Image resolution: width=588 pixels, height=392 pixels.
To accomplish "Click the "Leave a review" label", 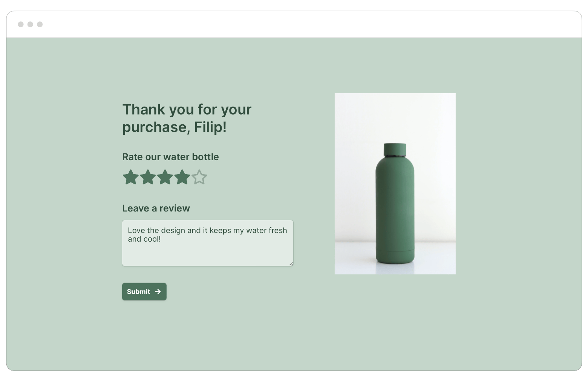I will click(156, 208).
